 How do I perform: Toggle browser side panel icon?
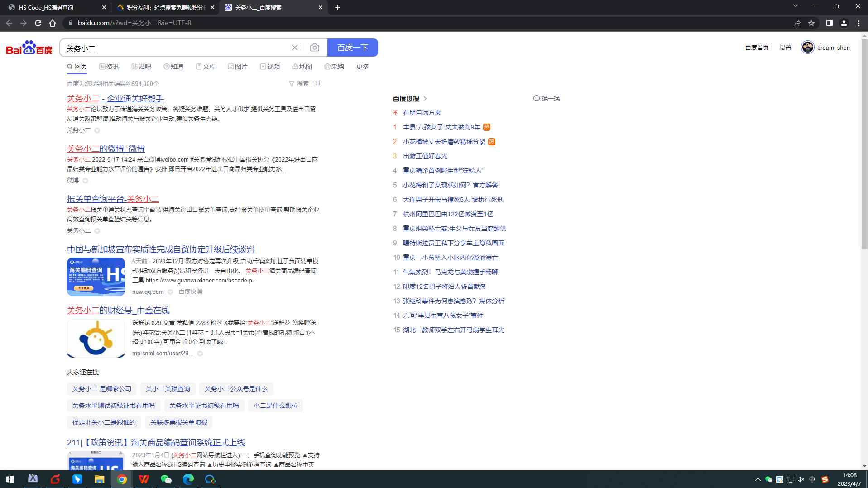point(830,23)
